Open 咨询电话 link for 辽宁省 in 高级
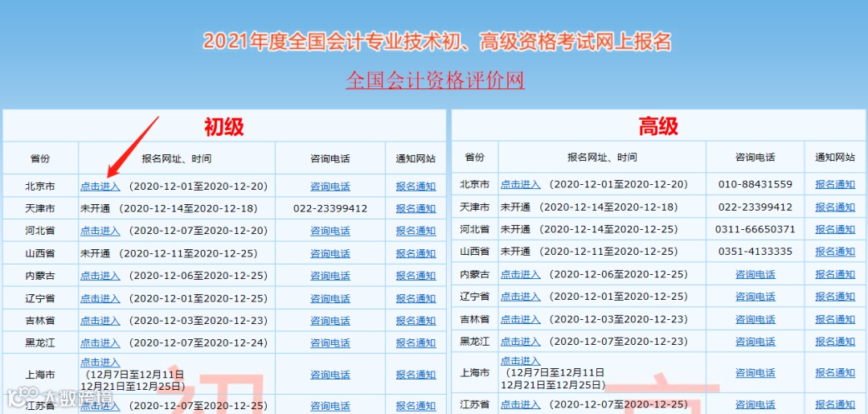 coord(755,297)
